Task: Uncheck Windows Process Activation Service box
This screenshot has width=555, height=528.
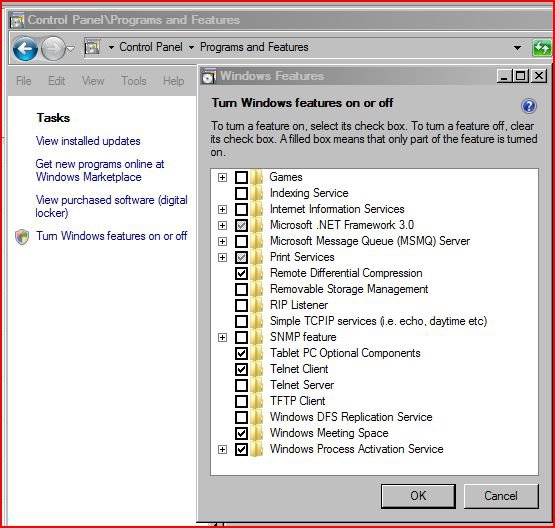Action: click(x=241, y=449)
